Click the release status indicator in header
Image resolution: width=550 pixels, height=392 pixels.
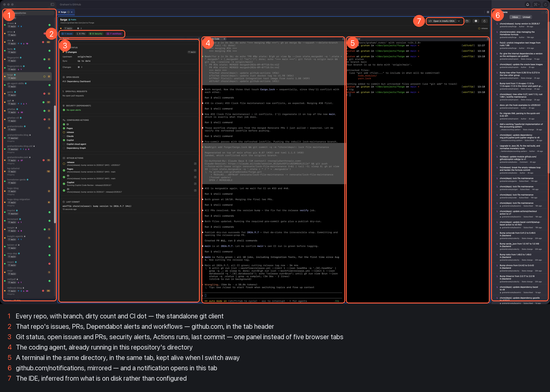483,28
